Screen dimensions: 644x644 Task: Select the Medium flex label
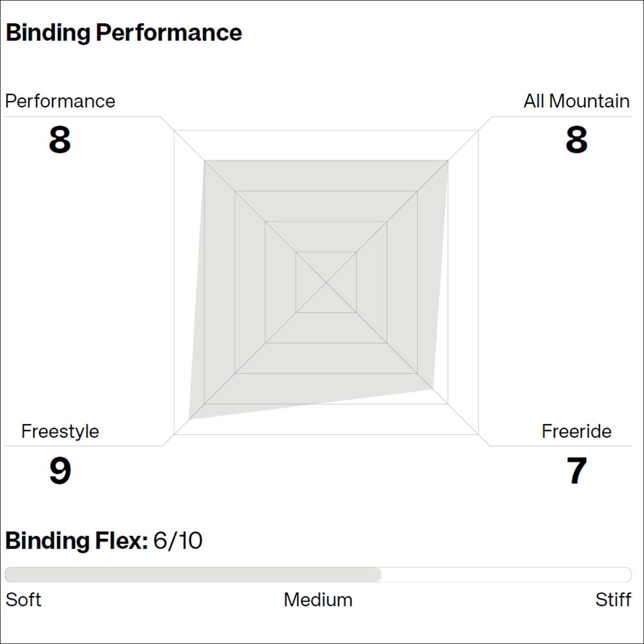pyautogui.click(x=318, y=599)
